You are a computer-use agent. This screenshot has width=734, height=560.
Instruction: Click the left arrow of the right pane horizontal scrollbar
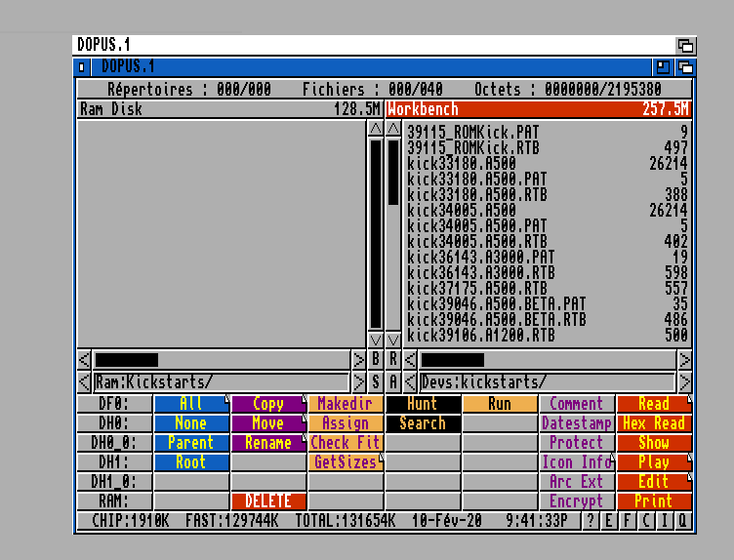click(x=410, y=360)
